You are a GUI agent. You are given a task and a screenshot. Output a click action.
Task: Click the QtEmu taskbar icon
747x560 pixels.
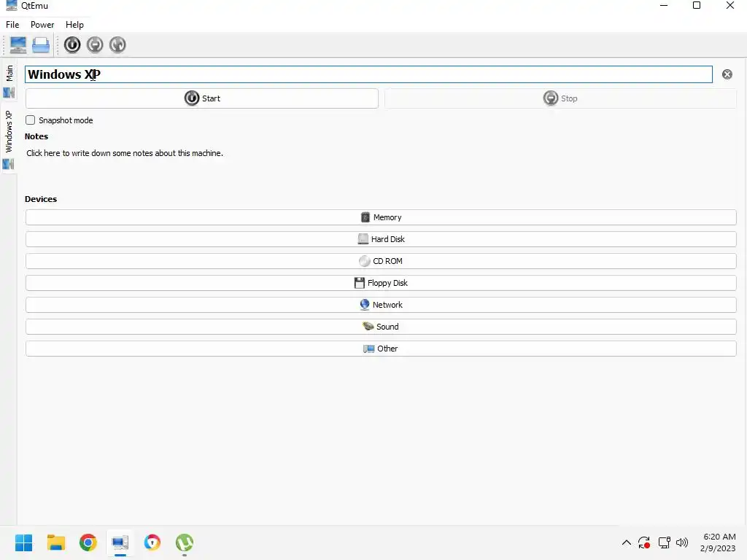coord(120,542)
